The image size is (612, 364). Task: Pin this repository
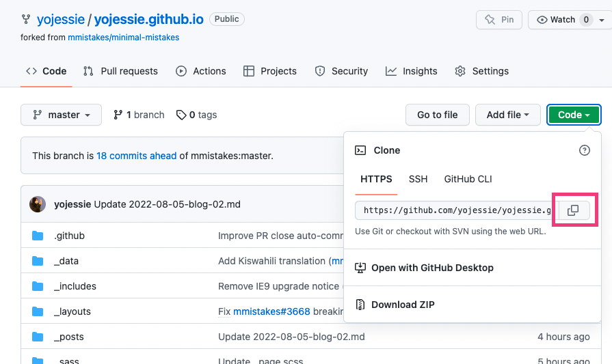coord(498,20)
